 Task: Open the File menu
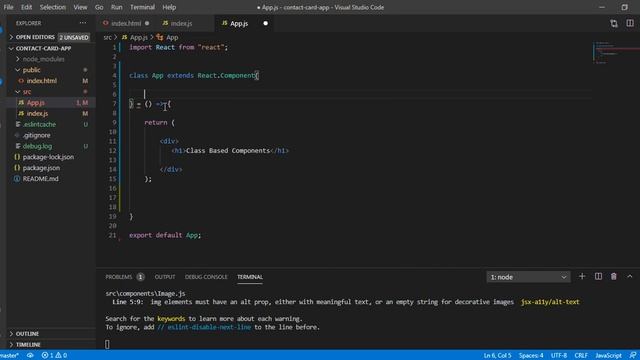click(x=8, y=7)
